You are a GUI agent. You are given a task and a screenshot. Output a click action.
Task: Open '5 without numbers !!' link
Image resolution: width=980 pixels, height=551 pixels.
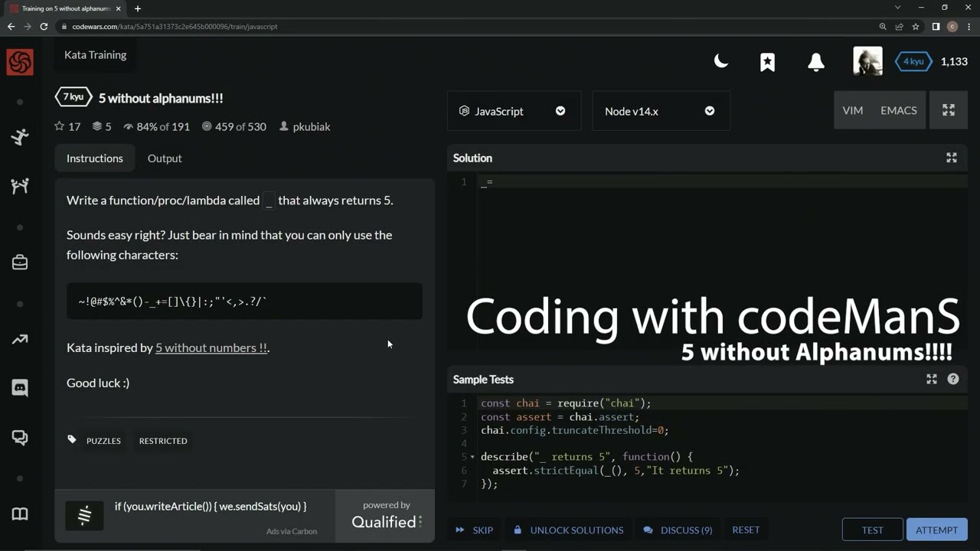(211, 347)
